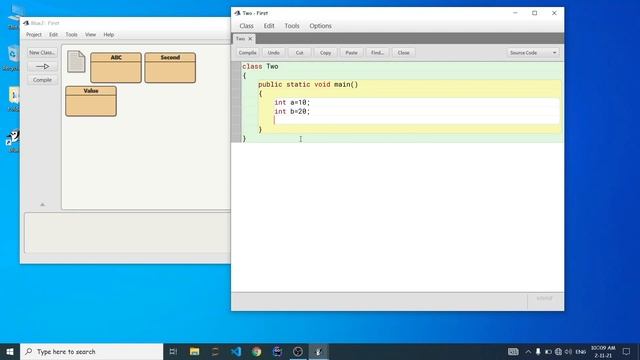The height and width of the screenshot is (360, 640).
Task: Close the Two tab with its X
Action: (x=250, y=39)
